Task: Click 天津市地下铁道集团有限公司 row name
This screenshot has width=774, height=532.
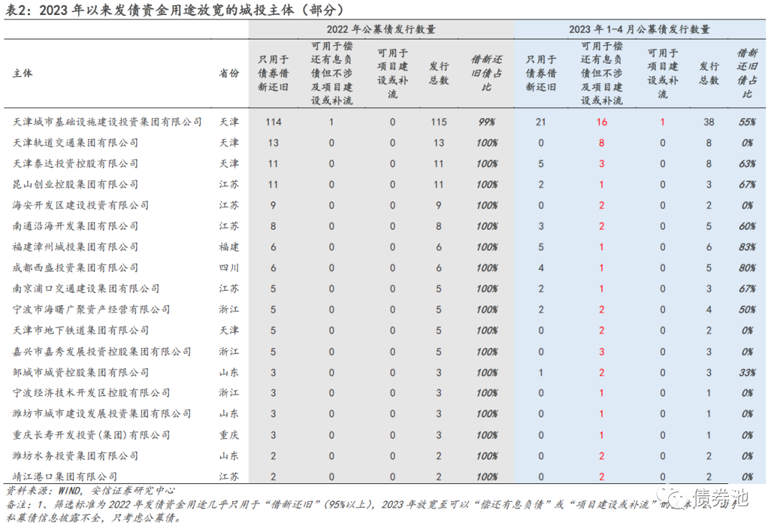Action: point(80,330)
